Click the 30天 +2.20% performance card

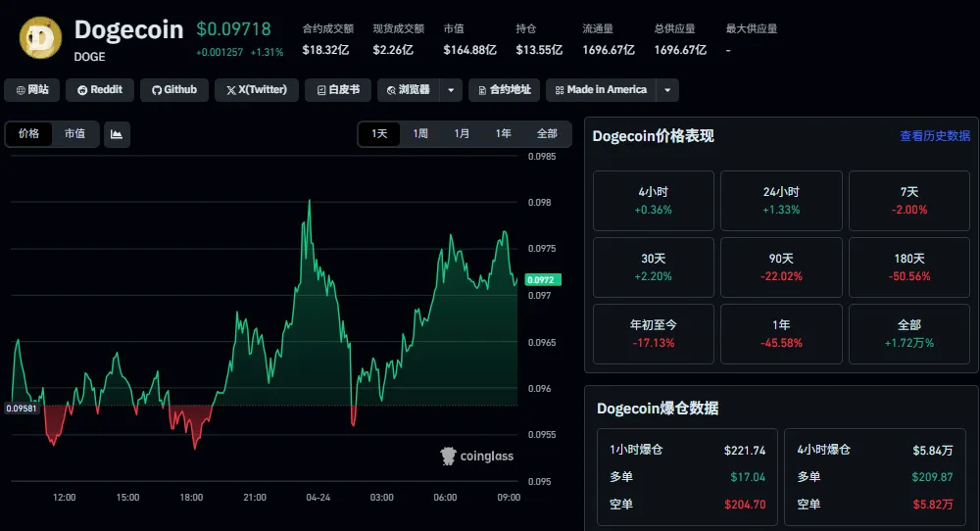(653, 267)
